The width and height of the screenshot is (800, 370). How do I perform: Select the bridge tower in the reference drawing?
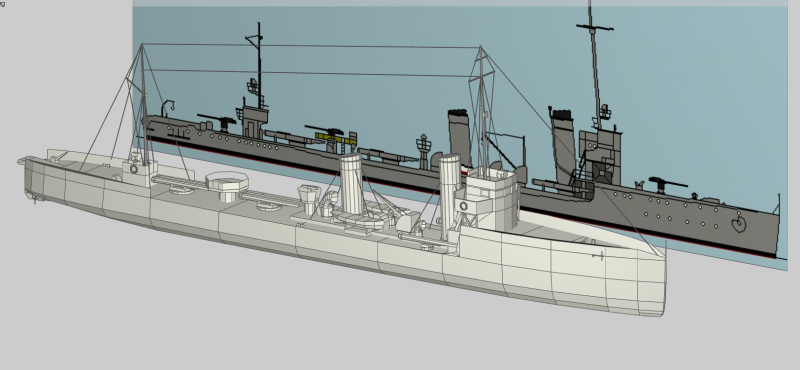pyautogui.click(x=600, y=158)
